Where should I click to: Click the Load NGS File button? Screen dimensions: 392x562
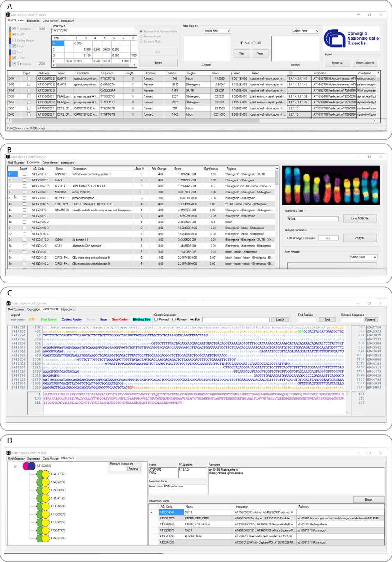[360, 219]
